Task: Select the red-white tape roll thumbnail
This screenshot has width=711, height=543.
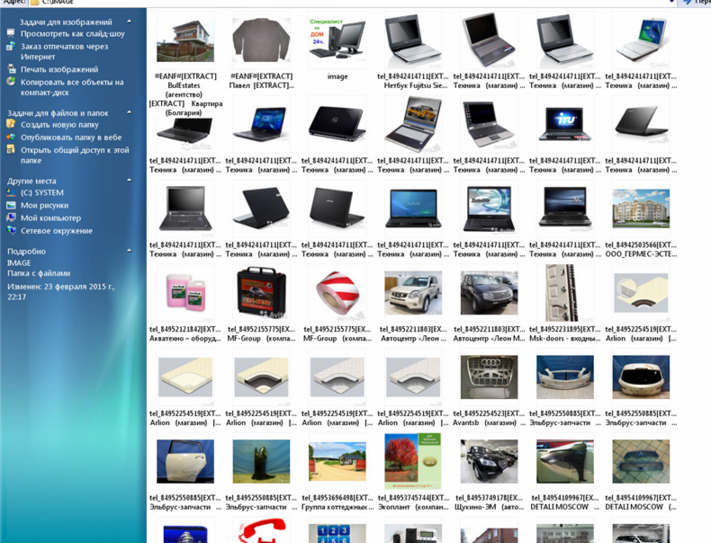Action: 337,293
